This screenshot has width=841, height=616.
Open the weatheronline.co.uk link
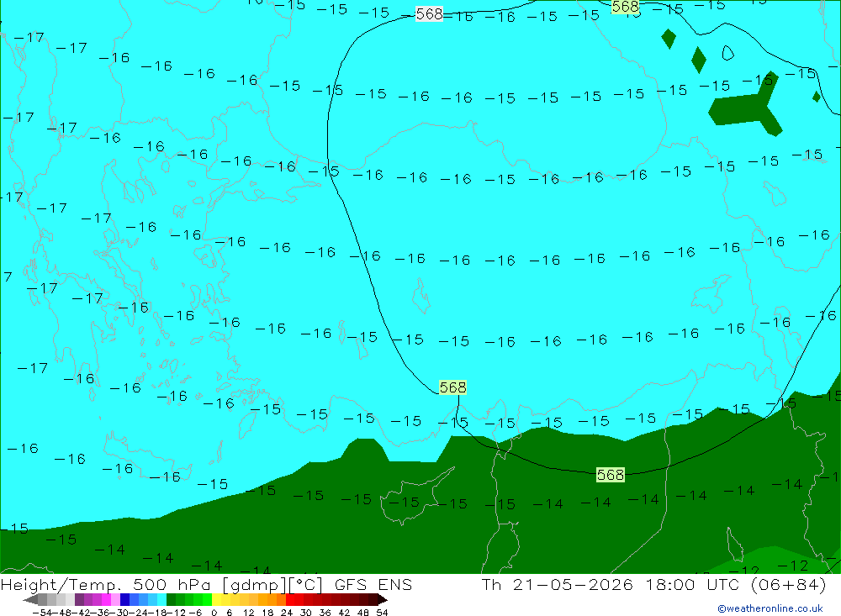click(x=770, y=608)
